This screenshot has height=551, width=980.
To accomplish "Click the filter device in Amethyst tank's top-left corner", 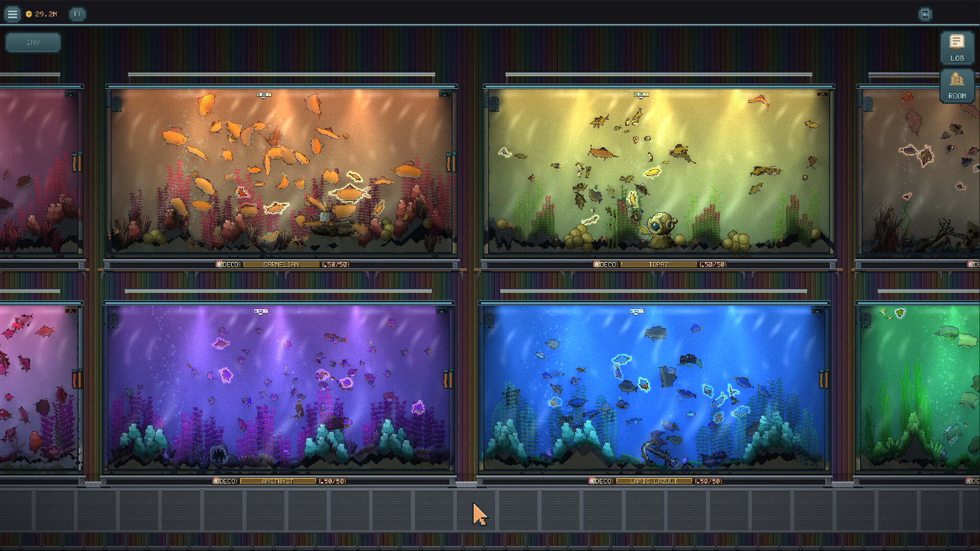I will tap(113, 320).
